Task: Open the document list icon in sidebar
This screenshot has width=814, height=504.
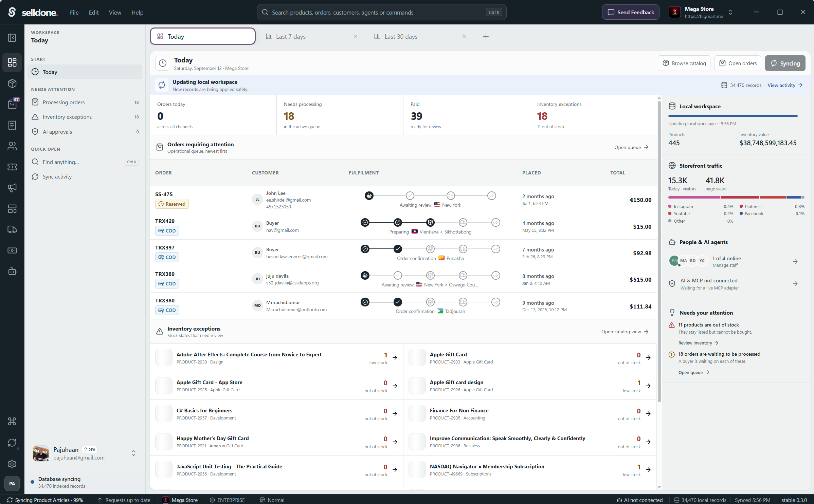Action: pos(12,125)
